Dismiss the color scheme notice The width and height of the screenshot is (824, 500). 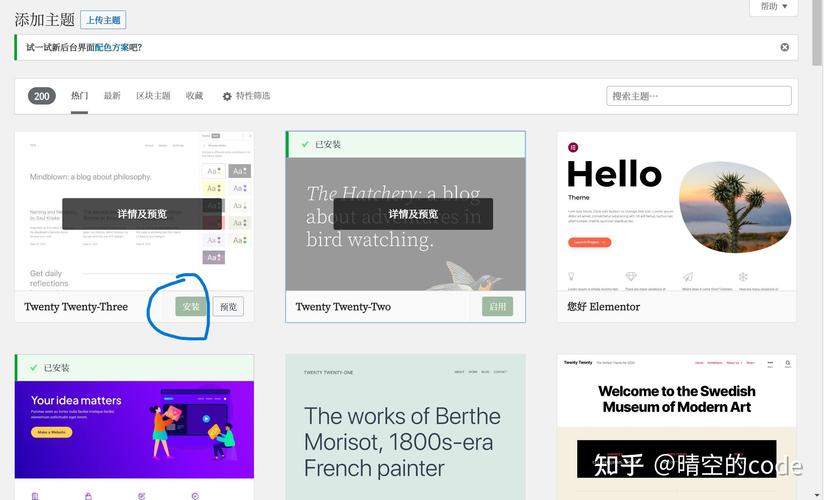pyautogui.click(x=784, y=47)
